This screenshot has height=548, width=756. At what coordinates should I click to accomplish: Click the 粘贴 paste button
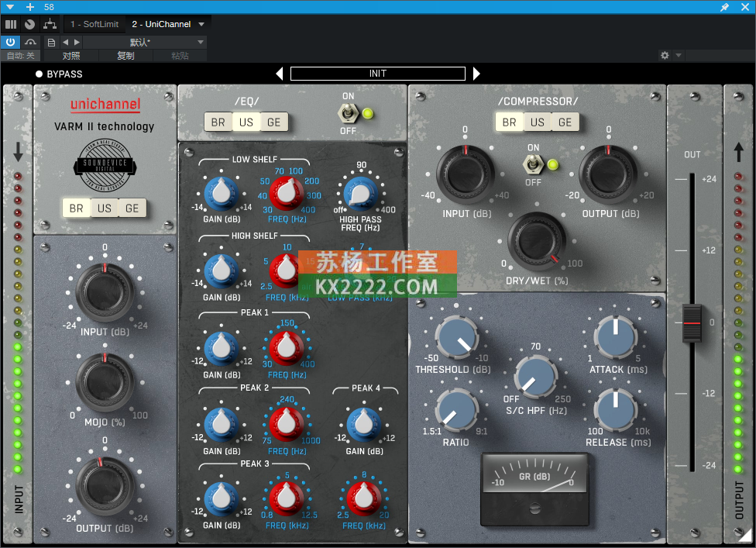(180, 56)
